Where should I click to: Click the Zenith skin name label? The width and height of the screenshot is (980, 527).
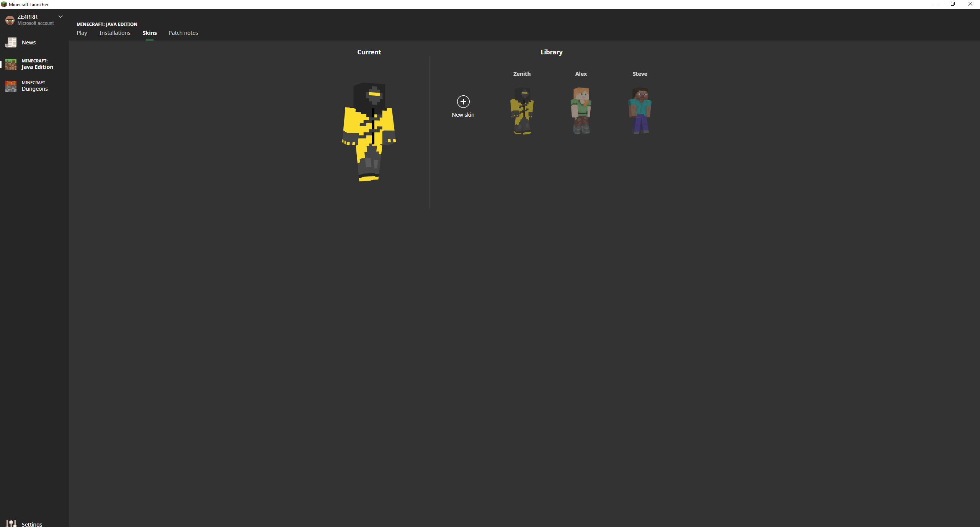coord(522,74)
